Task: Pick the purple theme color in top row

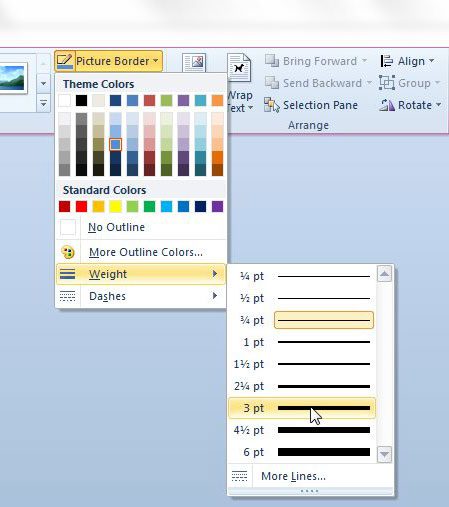Action: 183,100
